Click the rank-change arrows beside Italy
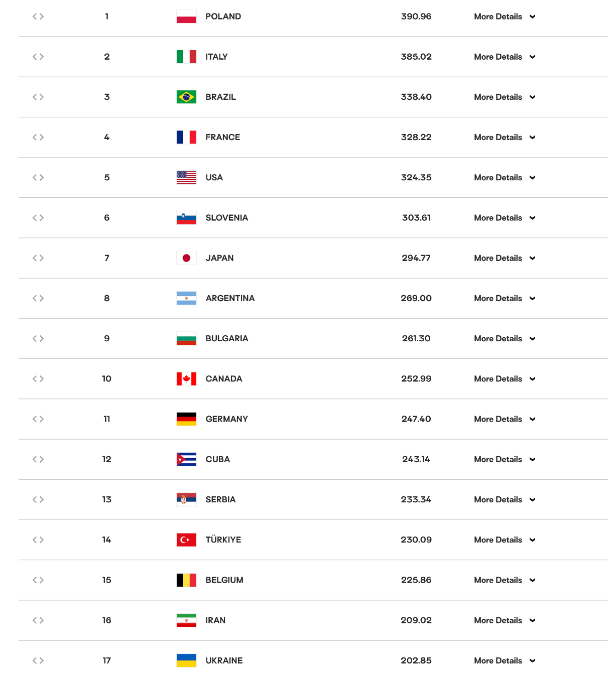Viewport: 616px width, 673px height. coord(38,57)
